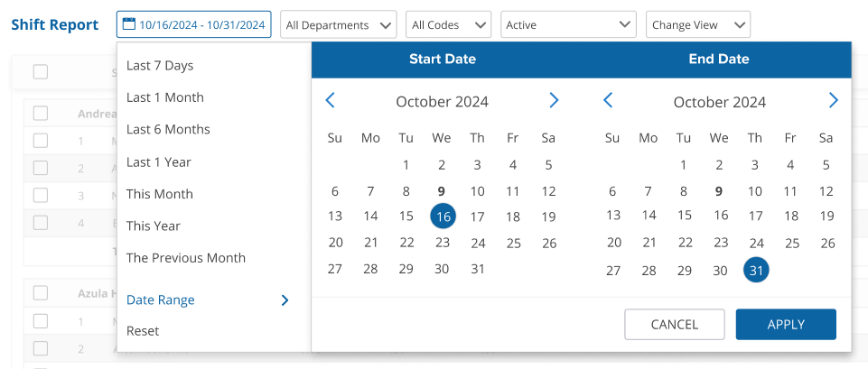Expand the Active status dropdown

tap(568, 25)
